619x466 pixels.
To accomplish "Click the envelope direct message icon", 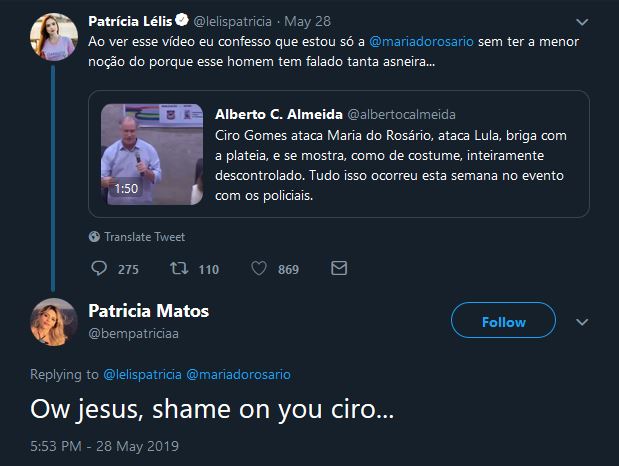I will pyautogui.click(x=339, y=269).
